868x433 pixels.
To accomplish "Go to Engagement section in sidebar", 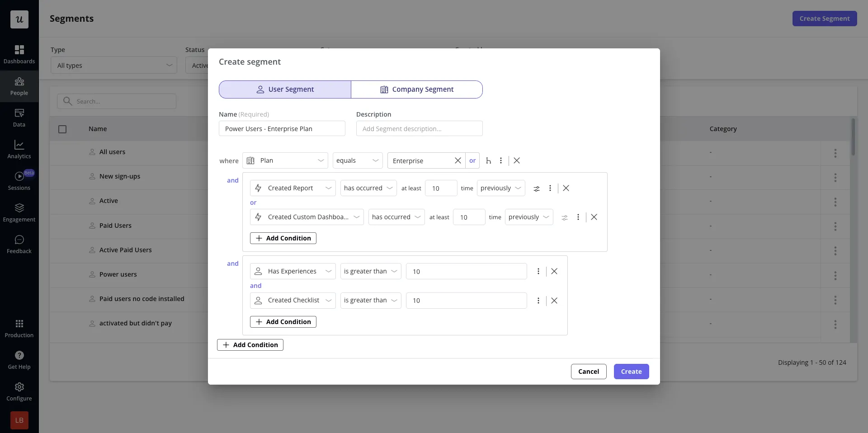I will coord(19,212).
